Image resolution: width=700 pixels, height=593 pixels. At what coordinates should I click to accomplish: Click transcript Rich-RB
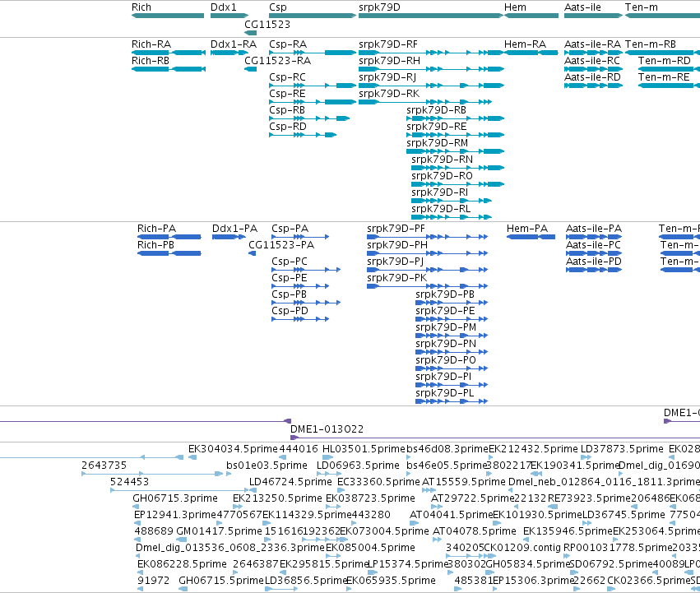click(x=151, y=61)
